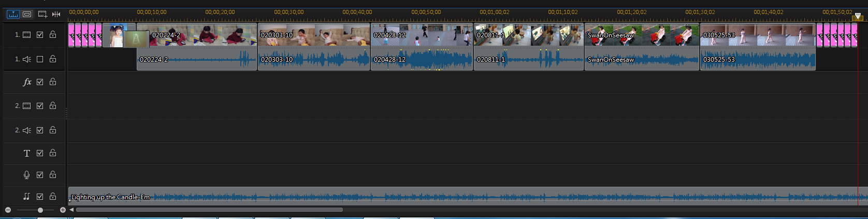Switch to storyboard view mode
The height and width of the screenshot is (219, 868).
27,14
